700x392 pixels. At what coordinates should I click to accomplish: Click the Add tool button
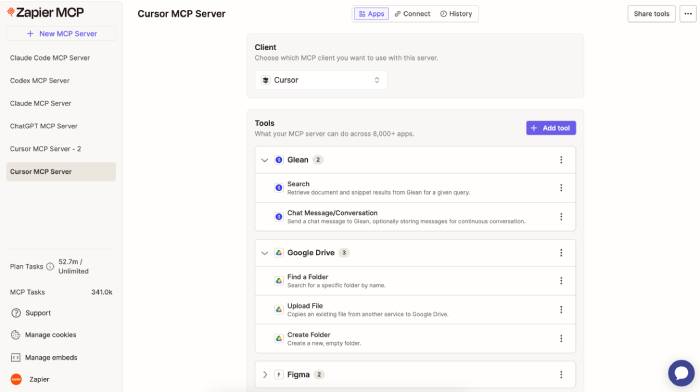click(551, 128)
